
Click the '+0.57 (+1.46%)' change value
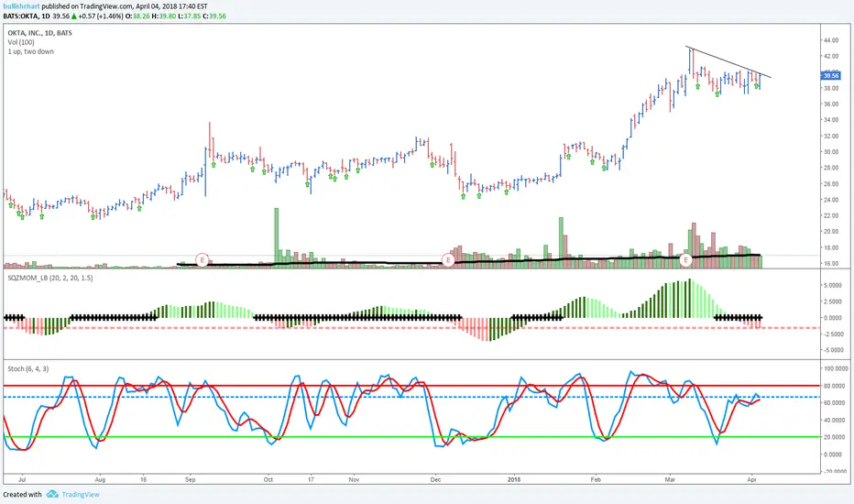coord(101,16)
